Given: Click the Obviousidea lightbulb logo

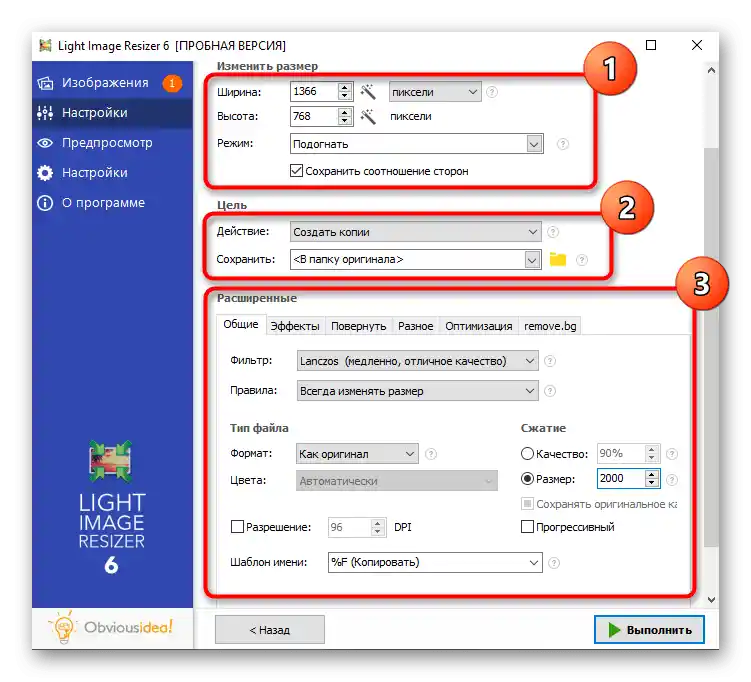Looking at the screenshot, I should [63, 626].
